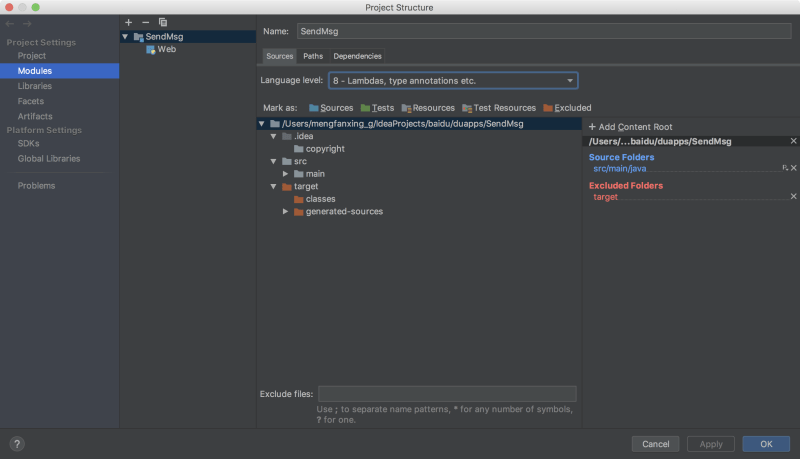The width and height of the screenshot is (800, 459).
Task: Open the help question mark button
Action: pos(17,444)
